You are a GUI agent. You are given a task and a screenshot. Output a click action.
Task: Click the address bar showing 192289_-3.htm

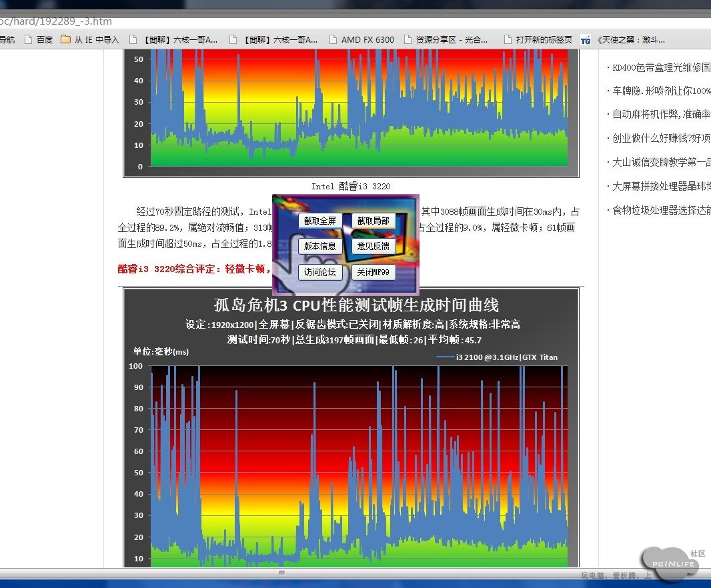[x=355, y=21]
